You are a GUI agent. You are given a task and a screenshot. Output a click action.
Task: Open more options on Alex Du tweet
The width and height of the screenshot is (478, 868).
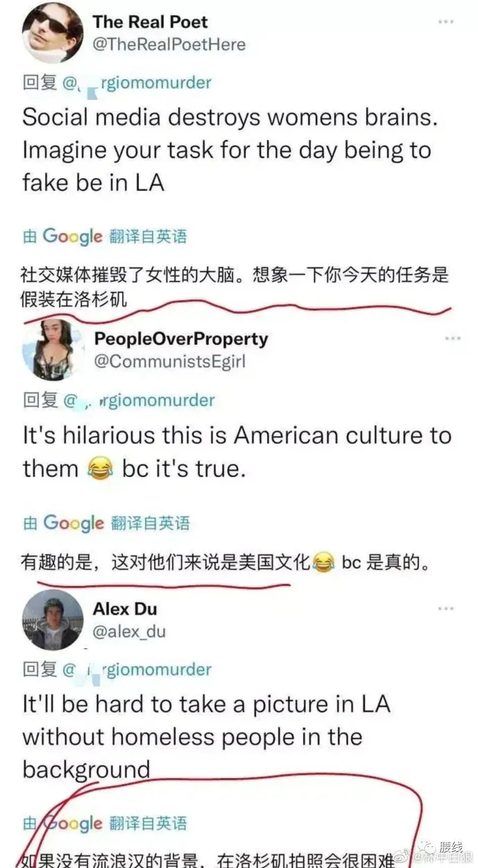[x=446, y=608]
